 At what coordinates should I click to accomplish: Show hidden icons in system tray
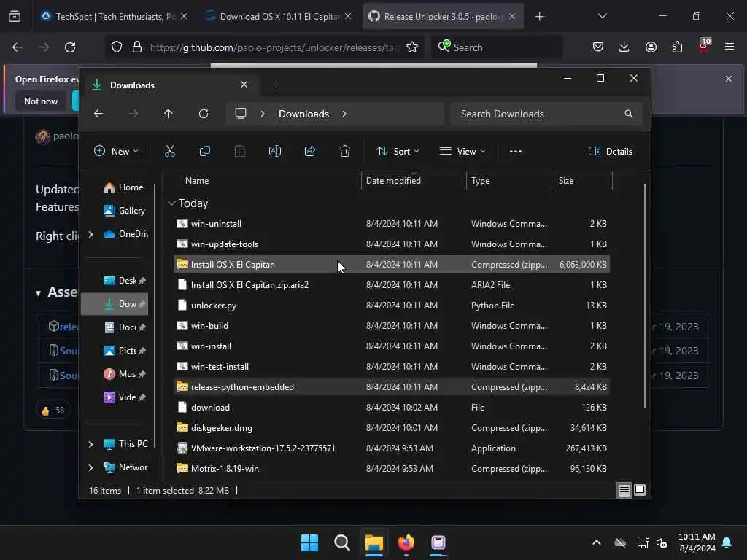point(597,542)
